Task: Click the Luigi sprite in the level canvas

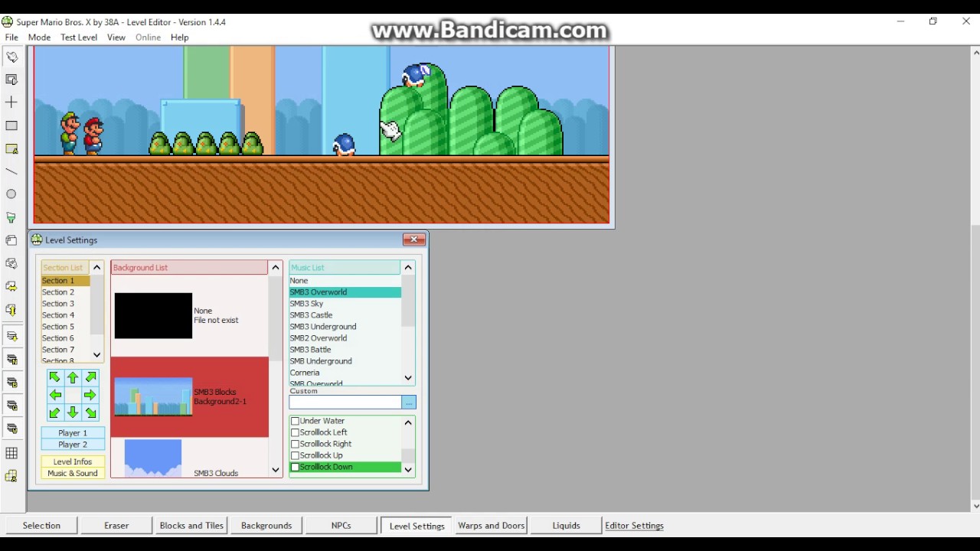Action: [70, 133]
